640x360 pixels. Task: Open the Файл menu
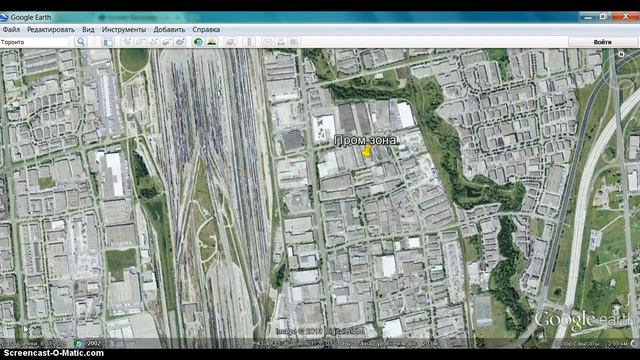(11, 29)
